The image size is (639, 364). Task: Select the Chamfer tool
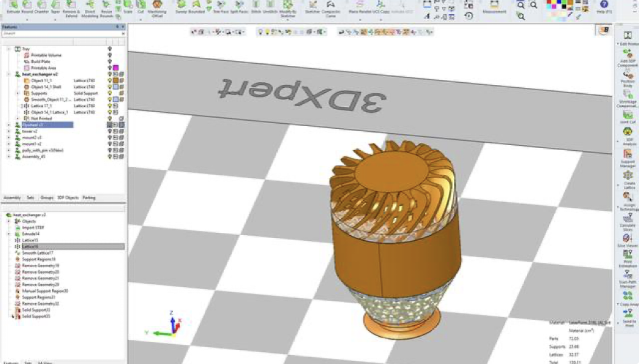coord(41,7)
